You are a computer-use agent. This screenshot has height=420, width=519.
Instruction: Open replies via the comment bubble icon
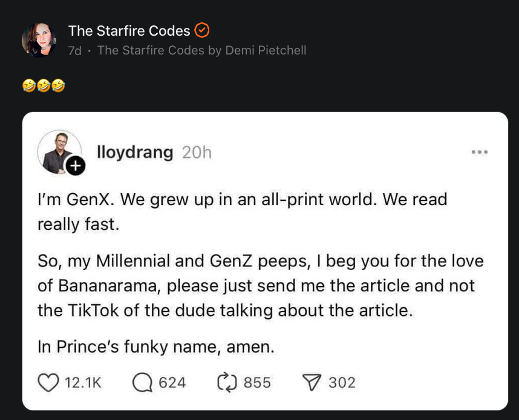(x=142, y=382)
